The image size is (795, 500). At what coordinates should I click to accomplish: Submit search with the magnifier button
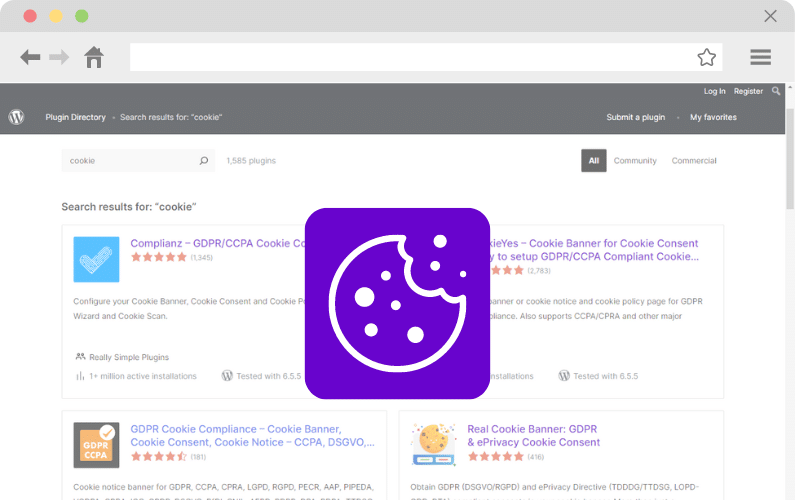pyautogui.click(x=204, y=160)
